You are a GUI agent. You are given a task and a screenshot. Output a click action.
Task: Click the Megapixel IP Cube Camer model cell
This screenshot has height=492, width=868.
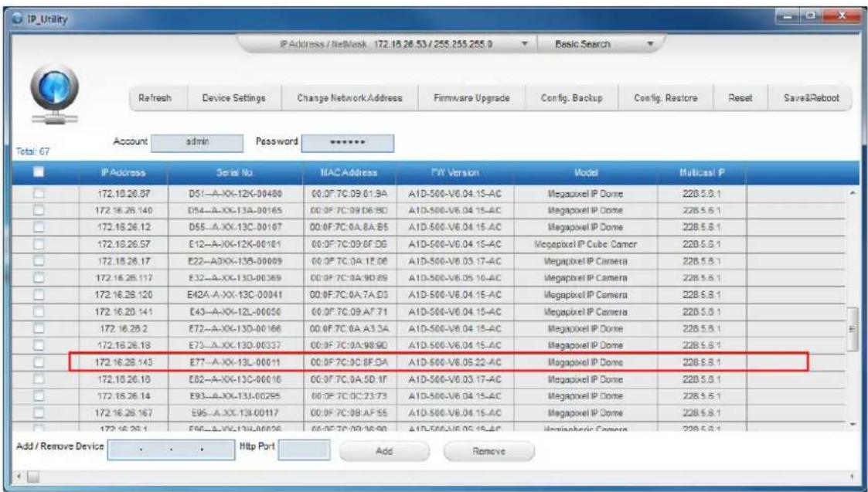pyautogui.click(x=586, y=244)
